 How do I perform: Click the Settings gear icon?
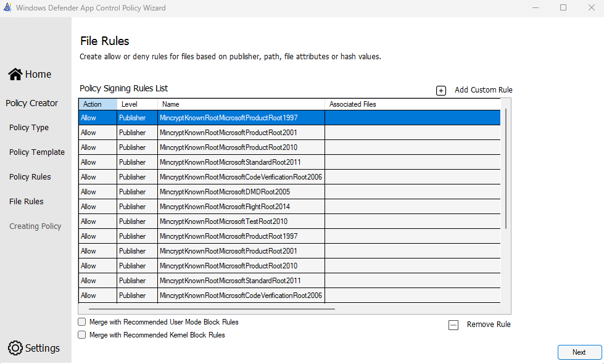(15, 348)
